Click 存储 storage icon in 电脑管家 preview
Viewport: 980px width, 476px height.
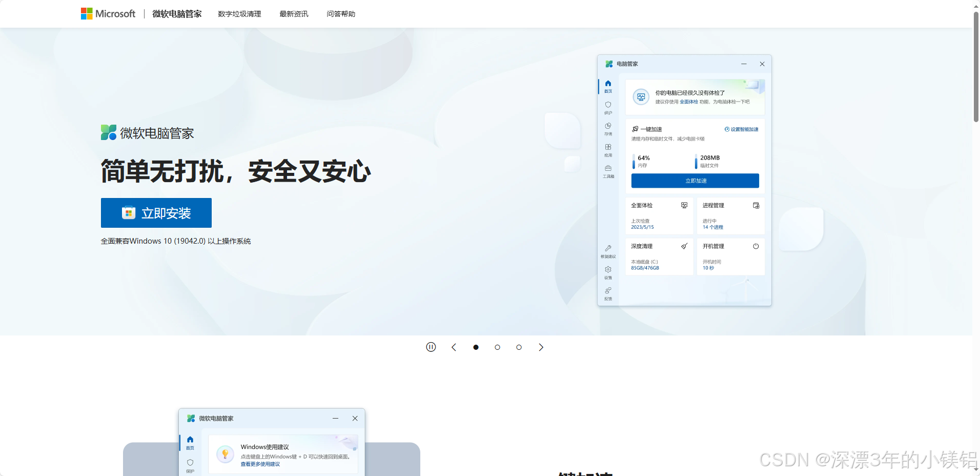click(x=608, y=126)
